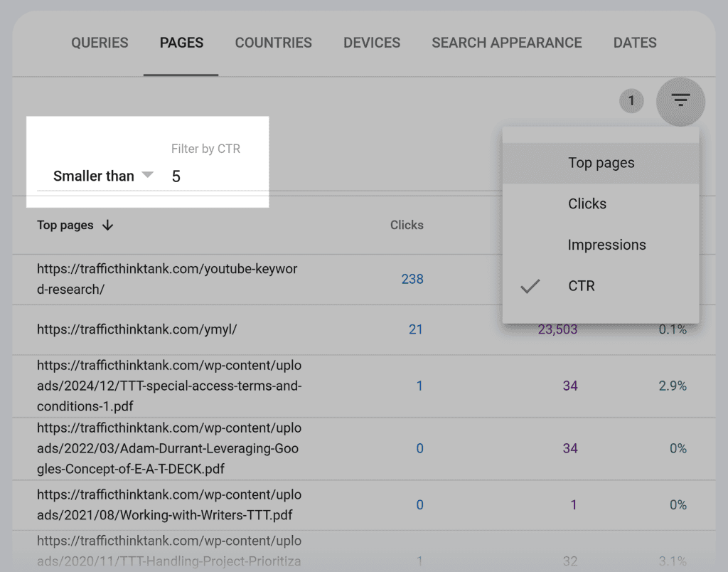This screenshot has height=572, width=728.
Task: Switch to the QUERIES tab
Action: pyautogui.click(x=100, y=43)
